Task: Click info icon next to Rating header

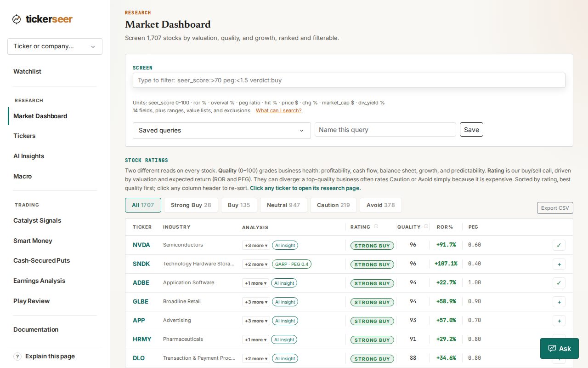Action: pos(376,226)
